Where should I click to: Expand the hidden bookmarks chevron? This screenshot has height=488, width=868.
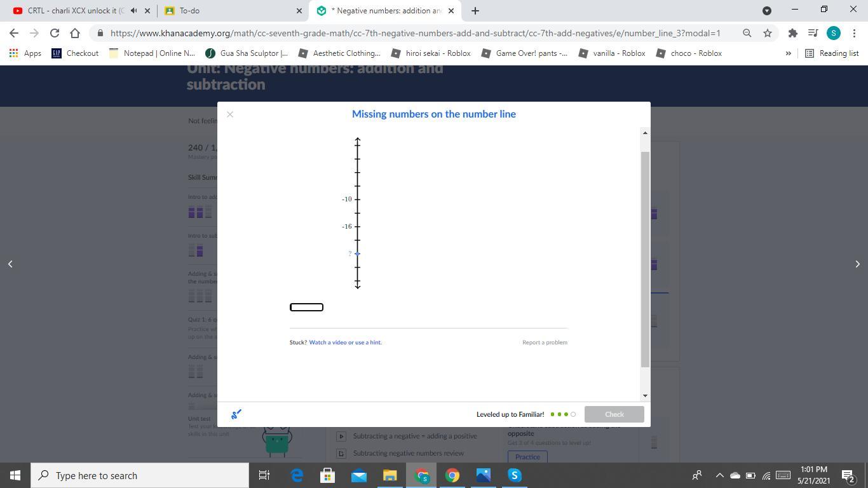788,53
